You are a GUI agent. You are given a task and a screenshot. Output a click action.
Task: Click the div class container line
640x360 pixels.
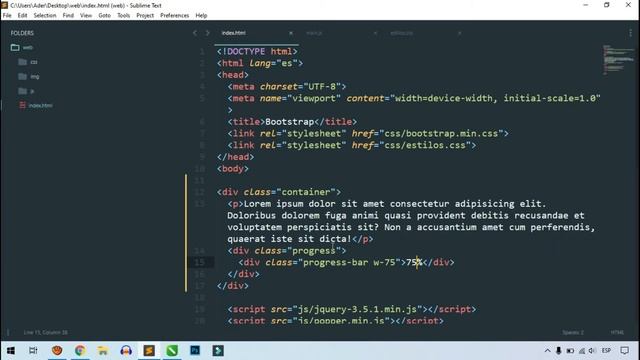click(x=279, y=192)
